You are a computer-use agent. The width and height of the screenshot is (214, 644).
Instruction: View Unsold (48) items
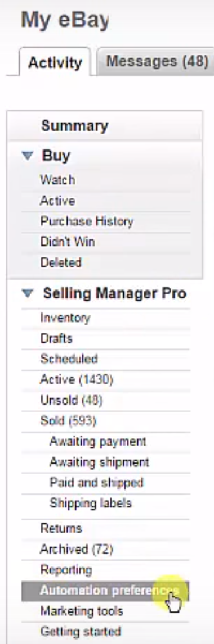coord(71,400)
